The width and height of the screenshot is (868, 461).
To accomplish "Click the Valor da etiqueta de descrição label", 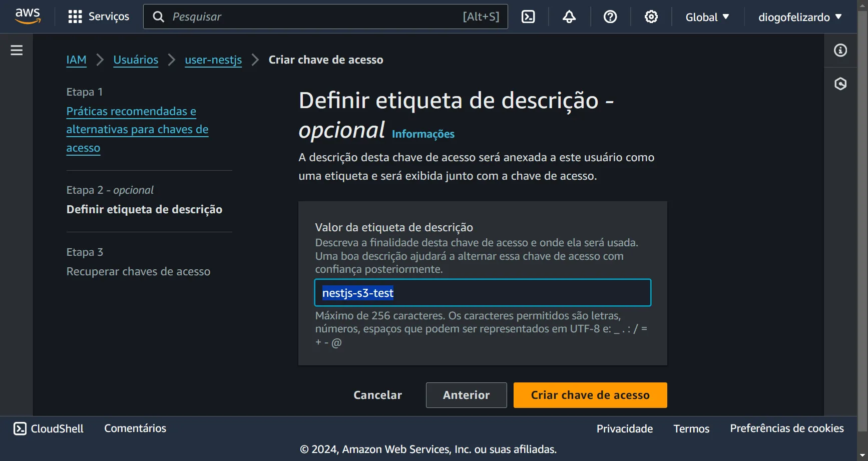I will click(394, 227).
